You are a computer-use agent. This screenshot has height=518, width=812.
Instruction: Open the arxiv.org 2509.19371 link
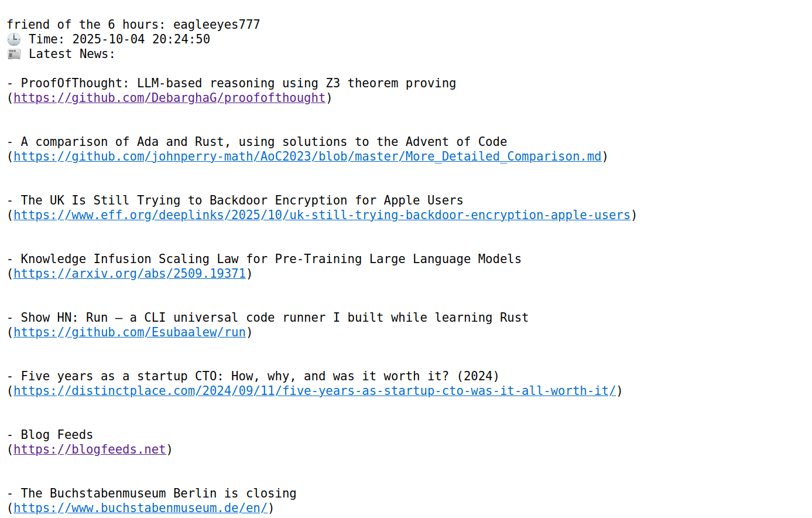coord(129,274)
